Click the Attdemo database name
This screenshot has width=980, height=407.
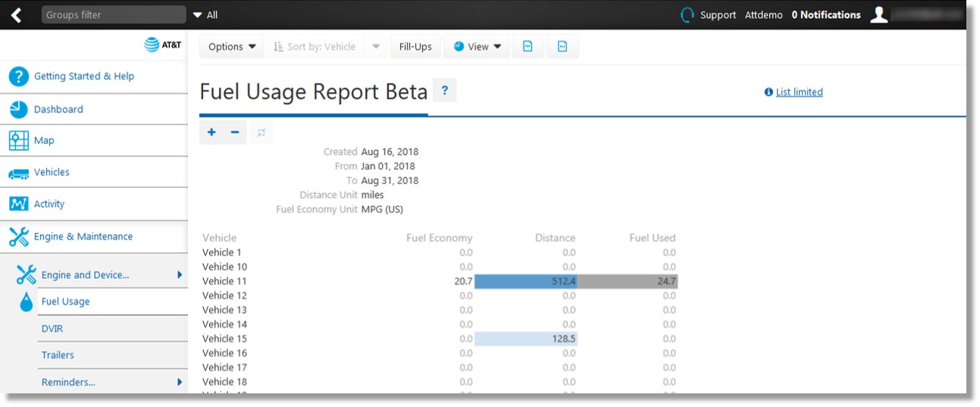pyautogui.click(x=764, y=15)
